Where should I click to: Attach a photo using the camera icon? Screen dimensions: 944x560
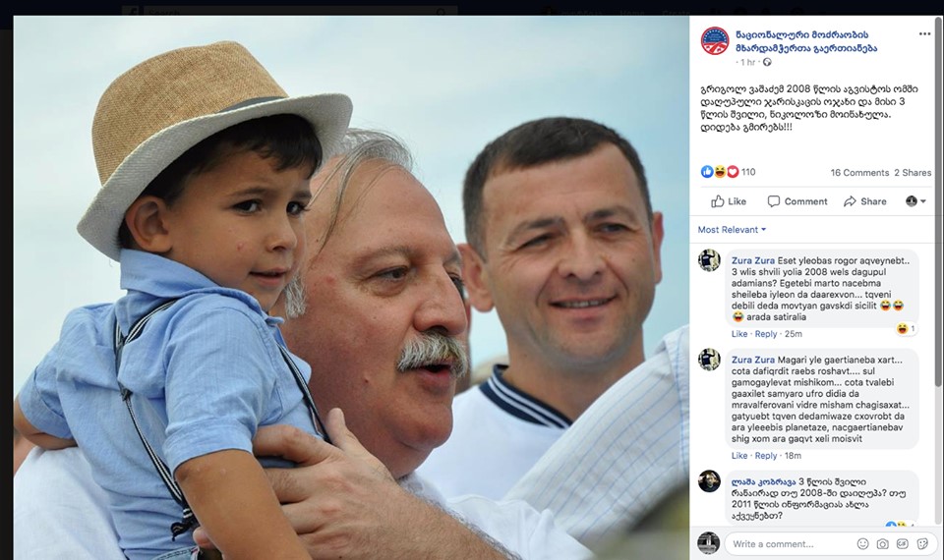(x=883, y=543)
